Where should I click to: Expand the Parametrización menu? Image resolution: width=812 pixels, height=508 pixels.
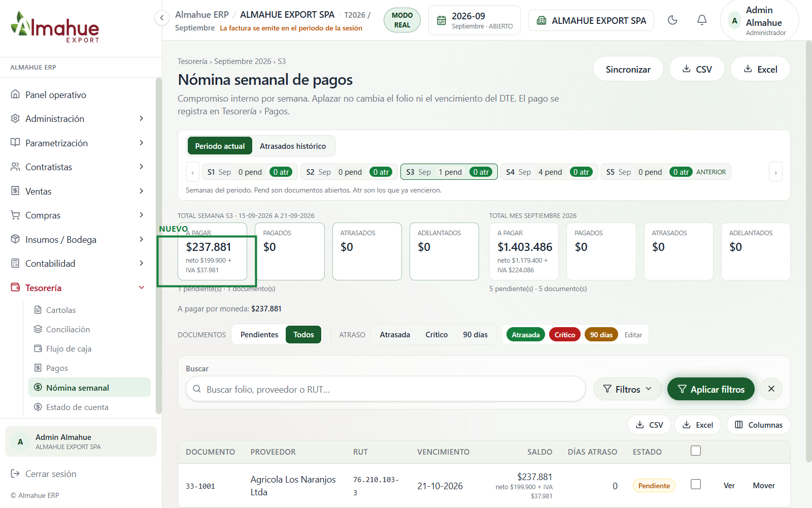coord(77,143)
